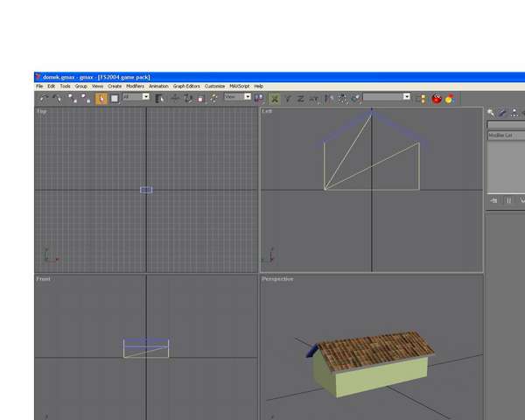Toggle the Restrict to X axis button
Viewport: 525px width, 420px height.
coord(275,99)
